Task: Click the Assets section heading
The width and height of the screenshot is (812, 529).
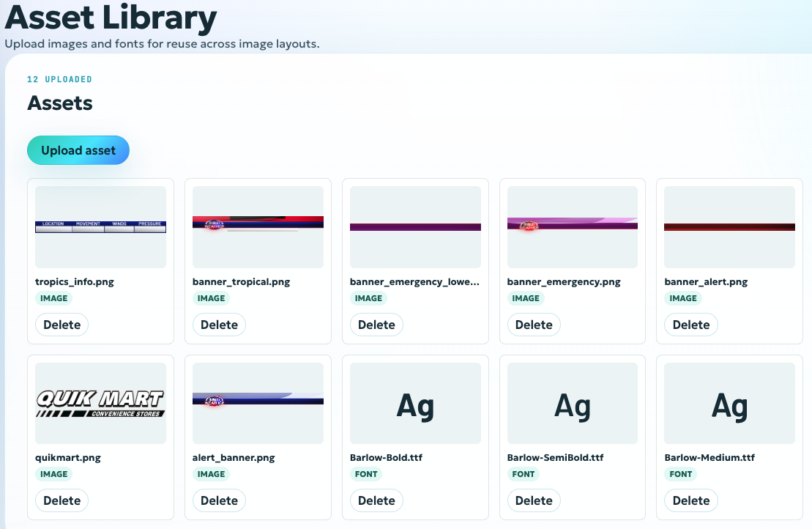Action: (60, 103)
